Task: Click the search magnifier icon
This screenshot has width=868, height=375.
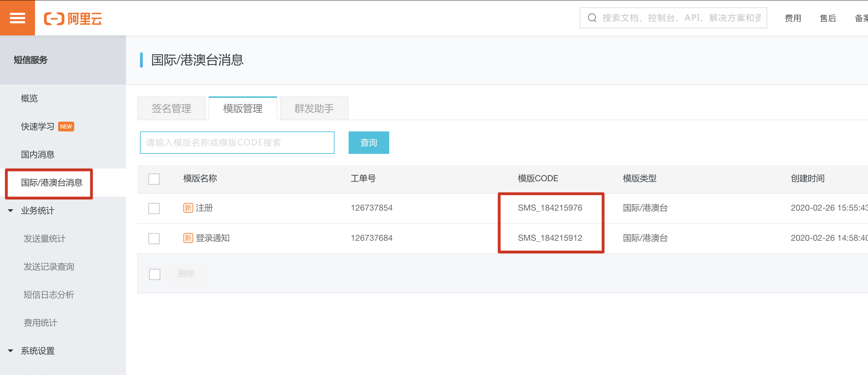Action: tap(592, 18)
